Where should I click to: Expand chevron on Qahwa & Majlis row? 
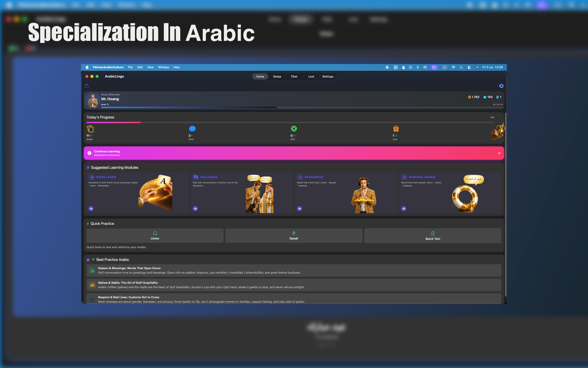click(498, 285)
